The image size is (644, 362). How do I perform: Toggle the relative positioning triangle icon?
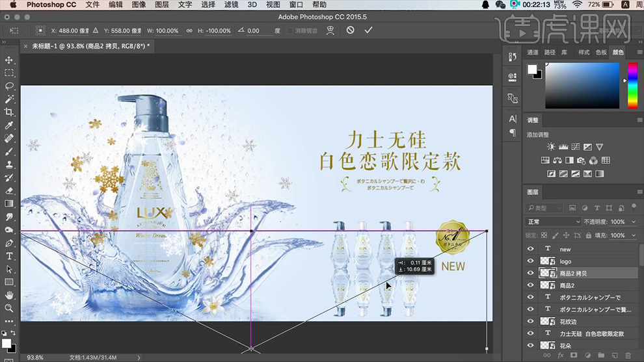click(x=95, y=31)
